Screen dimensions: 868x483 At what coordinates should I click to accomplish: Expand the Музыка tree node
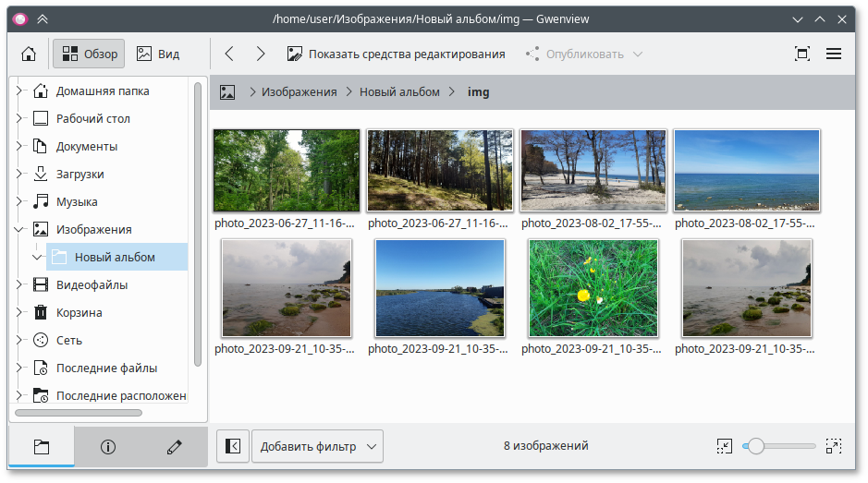coord(19,201)
